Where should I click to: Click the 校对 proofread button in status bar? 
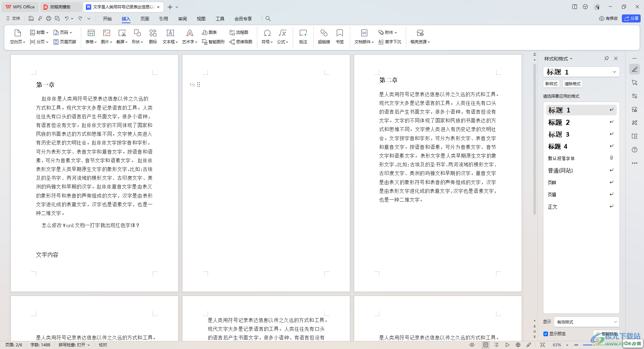pos(103,345)
